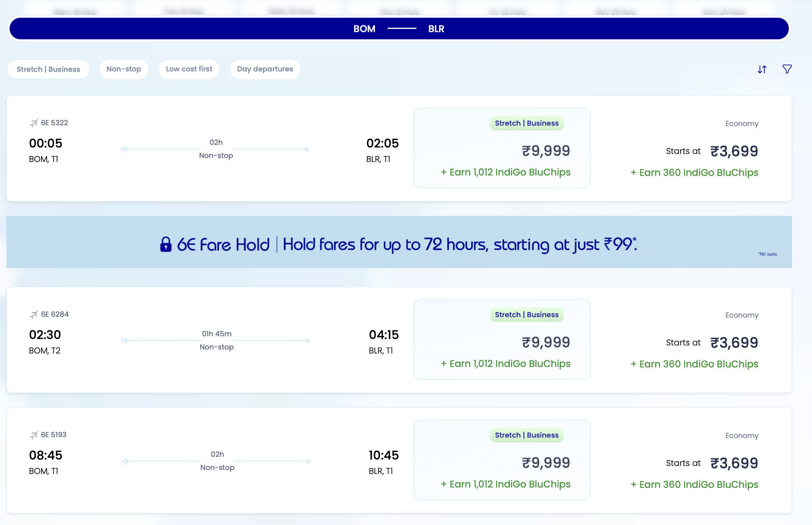This screenshot has height=525, width=812.
Task: Expand Economy fares for flight 6E 5322
Action: click(x=694, y=151)
